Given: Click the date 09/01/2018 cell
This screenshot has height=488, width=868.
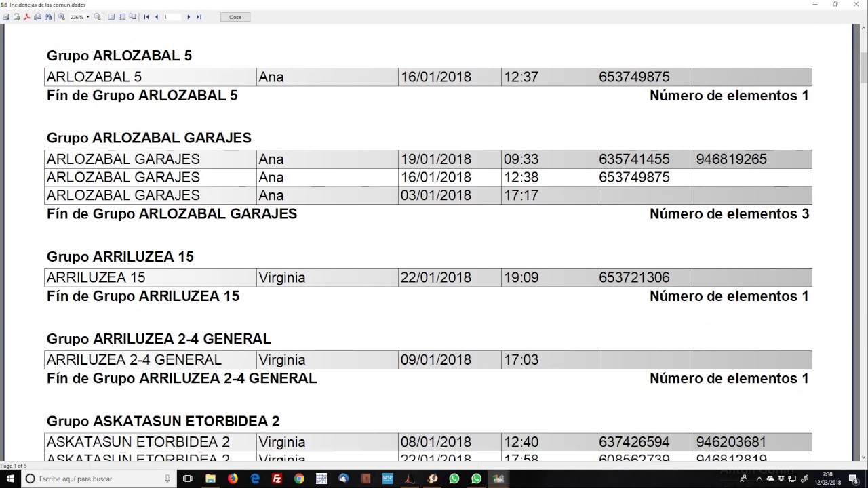Looking at the screenshot, I should click(x=450, y=359).
